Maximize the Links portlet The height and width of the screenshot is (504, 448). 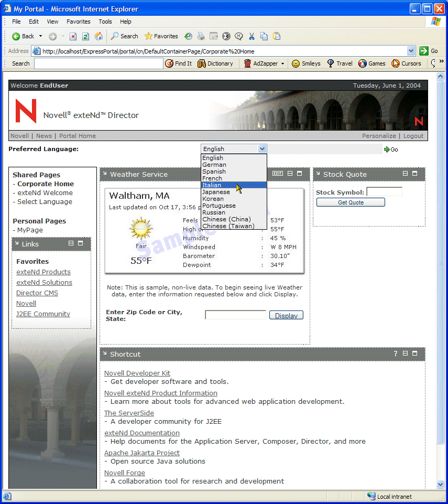81,243
